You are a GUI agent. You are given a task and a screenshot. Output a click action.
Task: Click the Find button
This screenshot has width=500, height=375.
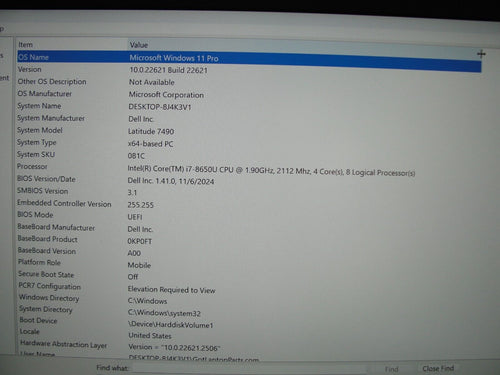tap(391, 369)
